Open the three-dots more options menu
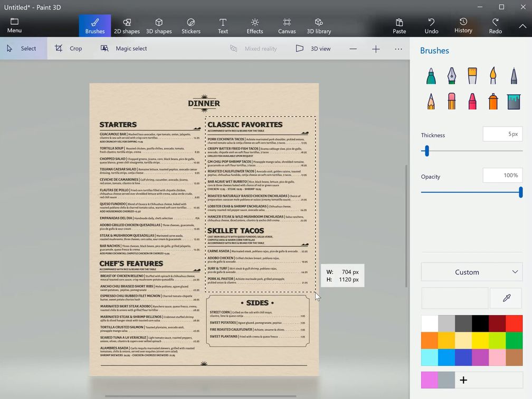Screen dimensions: 532x399 tap(398, 49)
